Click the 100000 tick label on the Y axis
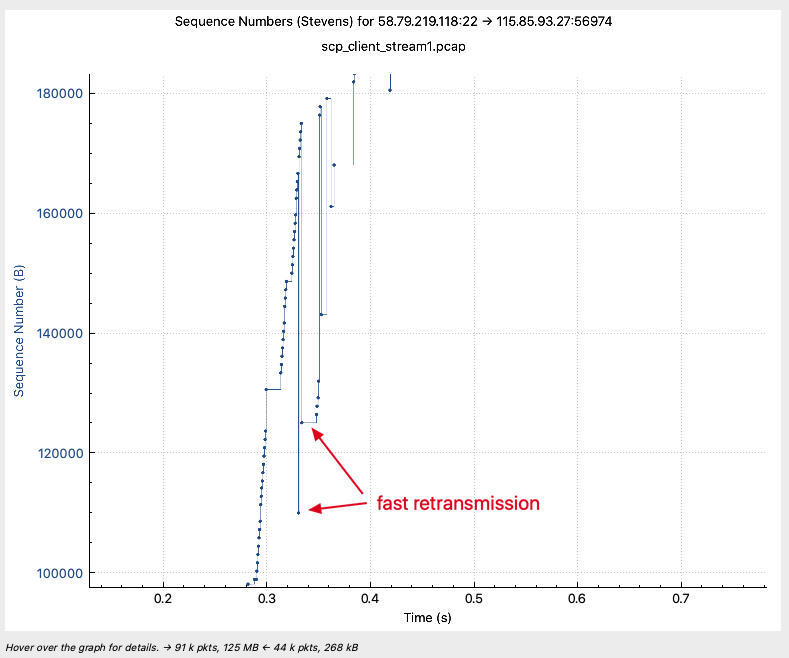789x658 pixels. click(x=59, y=573)
